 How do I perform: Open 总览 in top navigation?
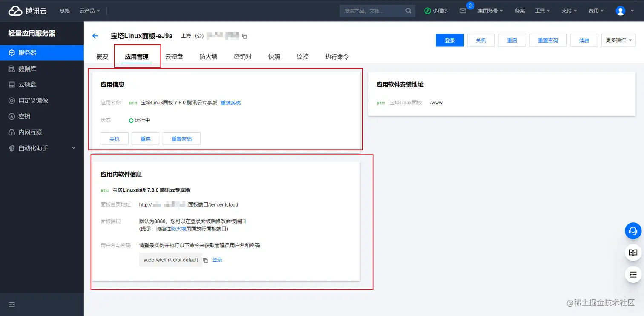pyautogui.click(x=65, y=11)
